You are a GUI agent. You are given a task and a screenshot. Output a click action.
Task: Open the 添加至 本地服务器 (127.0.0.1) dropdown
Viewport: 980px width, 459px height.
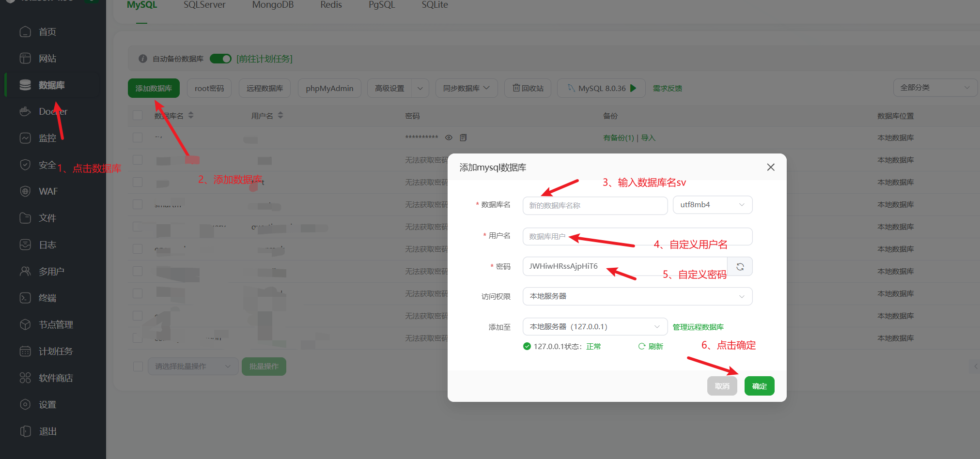tap(595, 327)
